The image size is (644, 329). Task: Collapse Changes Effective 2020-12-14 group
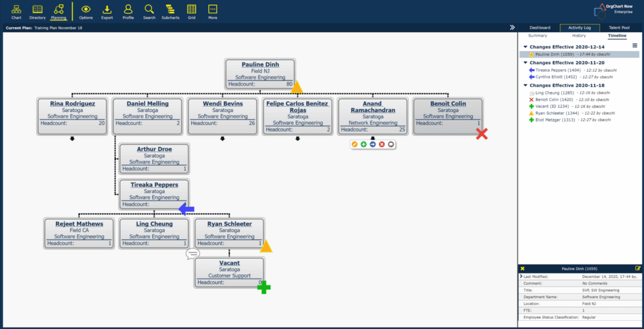(525, 47)
